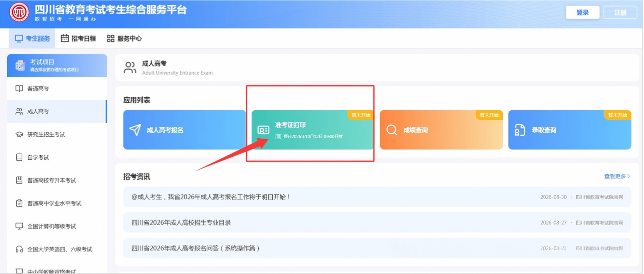Click the Sichuan education exam platform logo

tap(19, 12)
